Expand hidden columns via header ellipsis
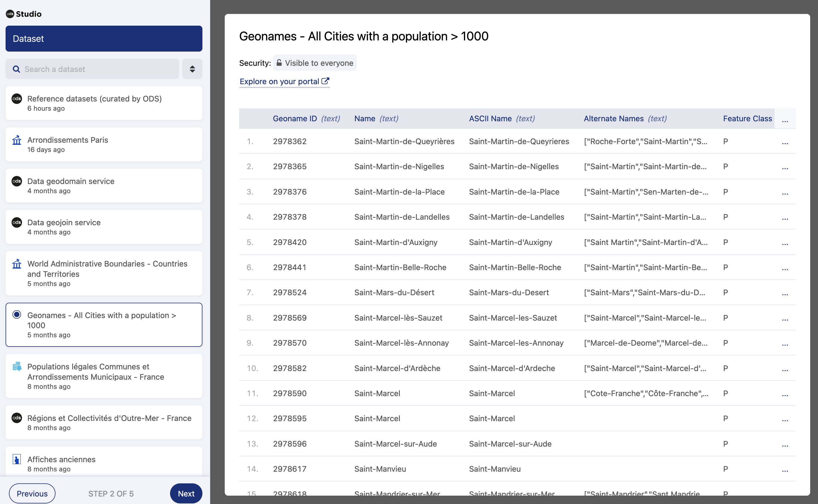The width and height of the screenshot is (818, 504). tap(785, 119)
